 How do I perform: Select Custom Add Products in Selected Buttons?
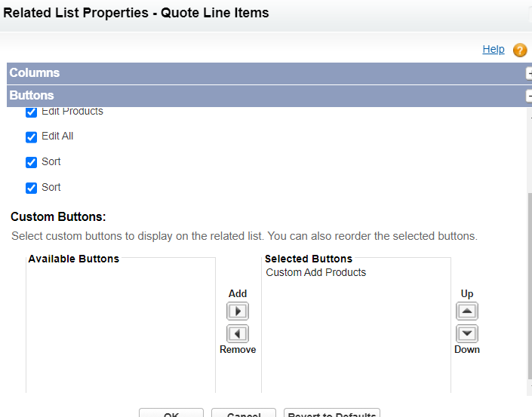coord(316,273)
